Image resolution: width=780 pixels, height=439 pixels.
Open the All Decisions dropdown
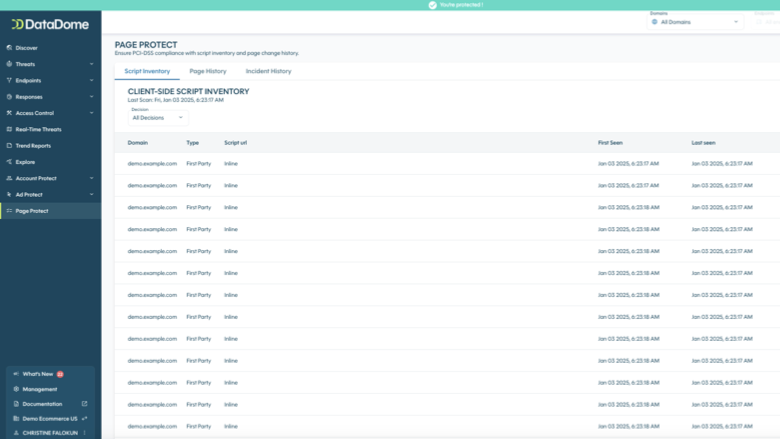158,117
